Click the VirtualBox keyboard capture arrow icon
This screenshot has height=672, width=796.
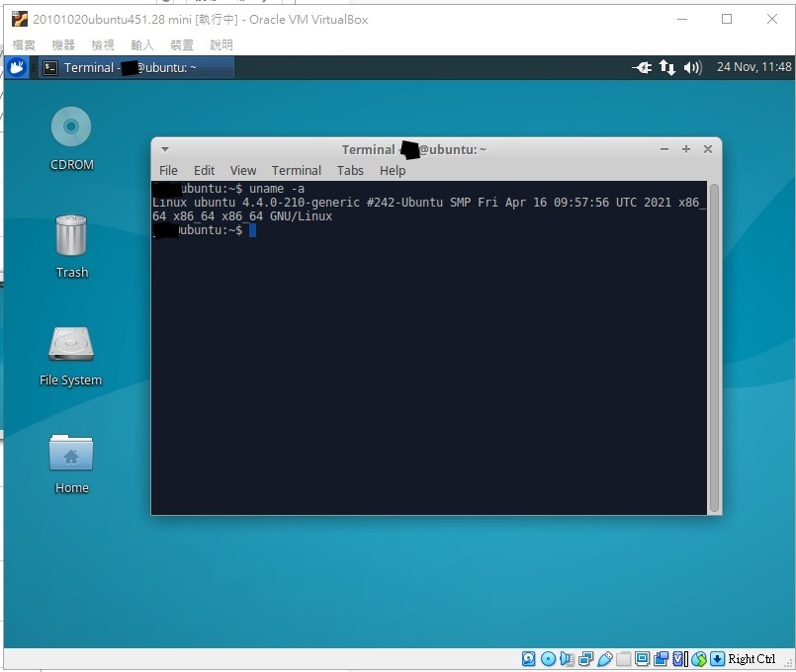[717, 659]
